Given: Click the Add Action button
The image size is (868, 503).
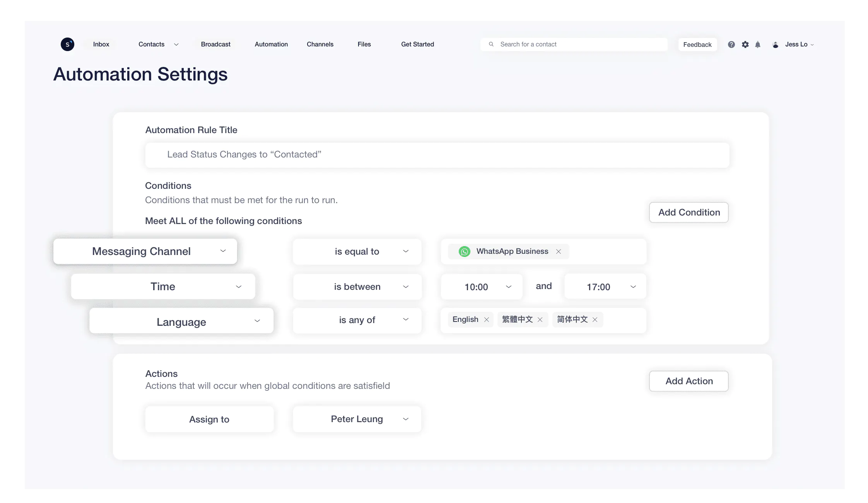Looking at the screenshot, I should tap(689, 381).
